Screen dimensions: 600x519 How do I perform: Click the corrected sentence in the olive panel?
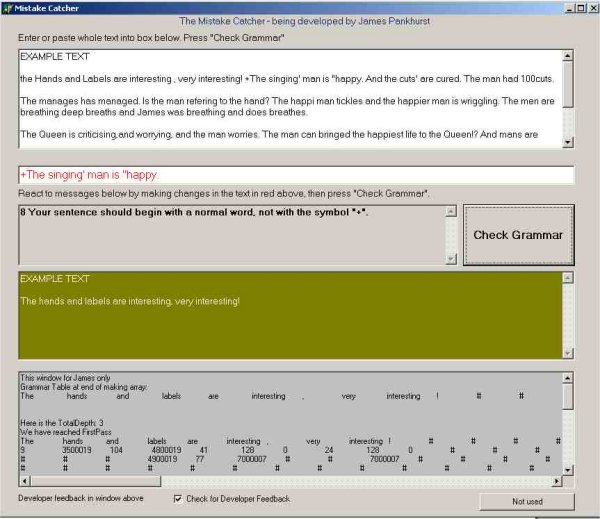130,301
